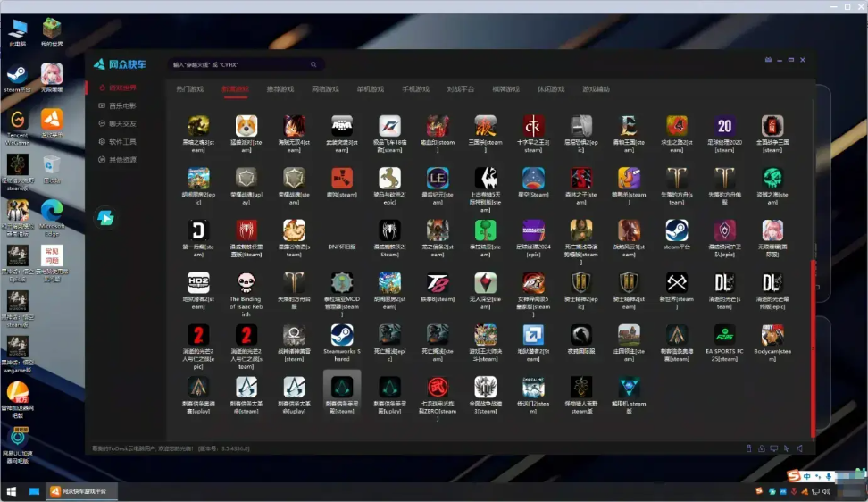Viewport: 868px width, 502px height.
Task: Launch the Portal 2 game icon
Action: (x=533, y=387)
